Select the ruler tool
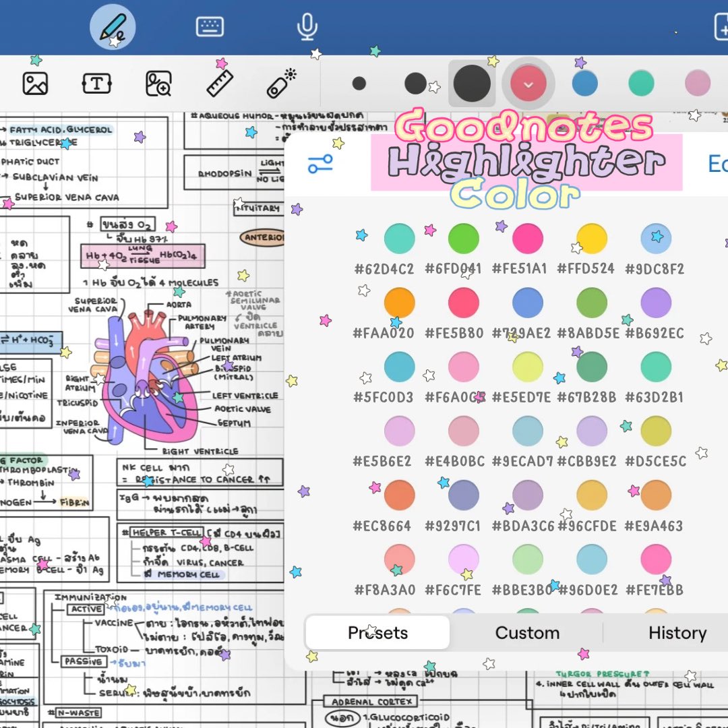728x728 pixels. coord(220,83)
